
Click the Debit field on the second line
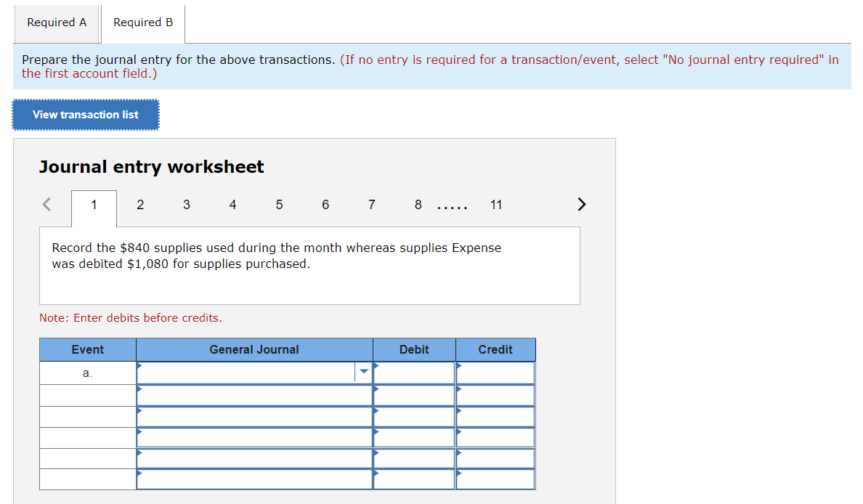tap(414, 394)
